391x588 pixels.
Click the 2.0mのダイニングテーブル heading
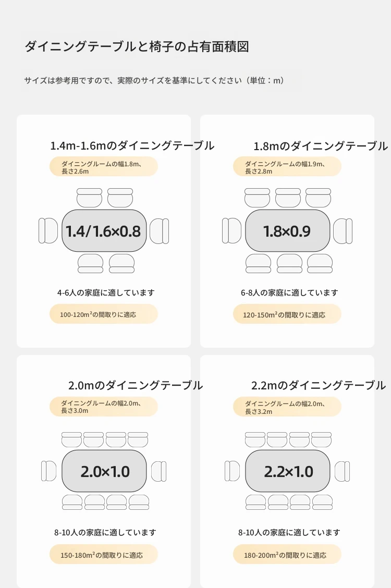click(x=136, y=386)
